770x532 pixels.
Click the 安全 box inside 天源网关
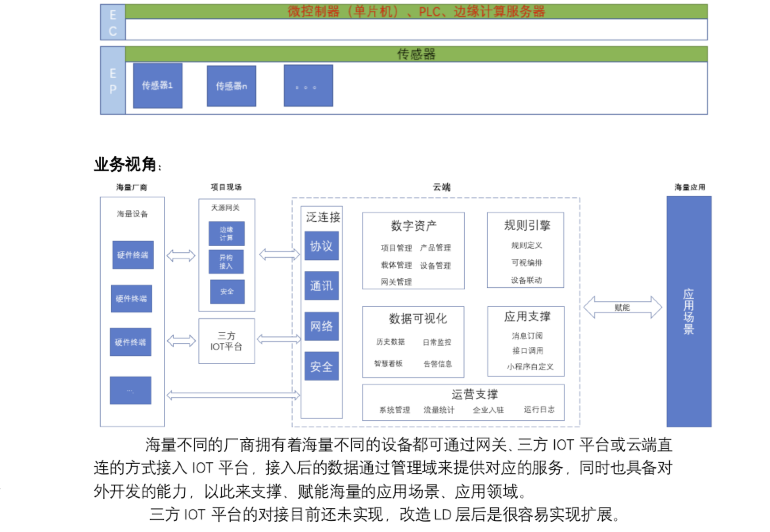click(x=227, y=291)
